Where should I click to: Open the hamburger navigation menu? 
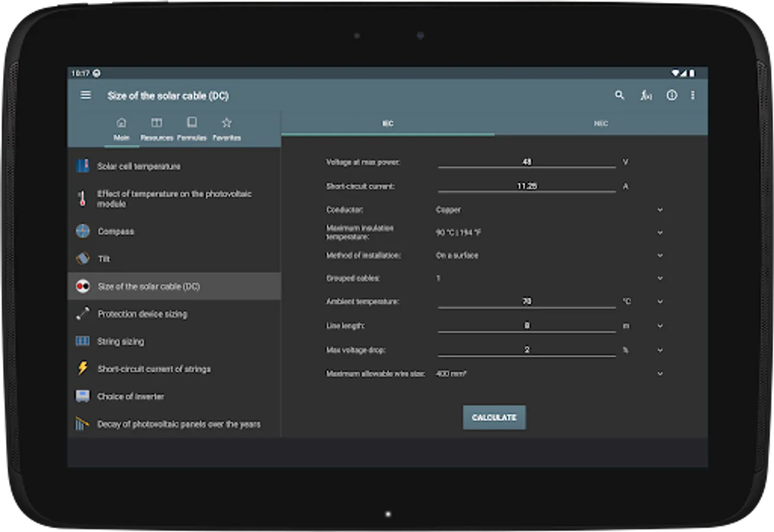(x=86, y=95)
